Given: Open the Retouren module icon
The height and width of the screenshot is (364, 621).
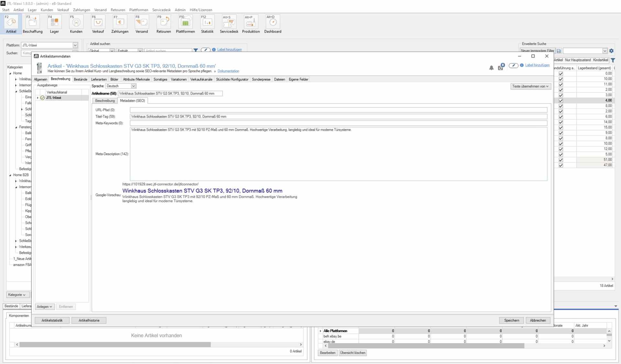Looking at the screenshot, I should coord(163,24).
